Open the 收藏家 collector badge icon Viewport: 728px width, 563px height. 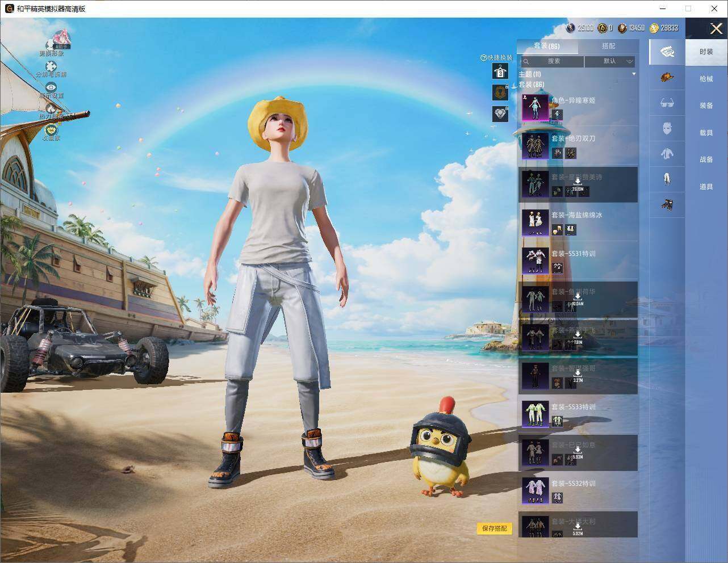[x=51, y=130]
